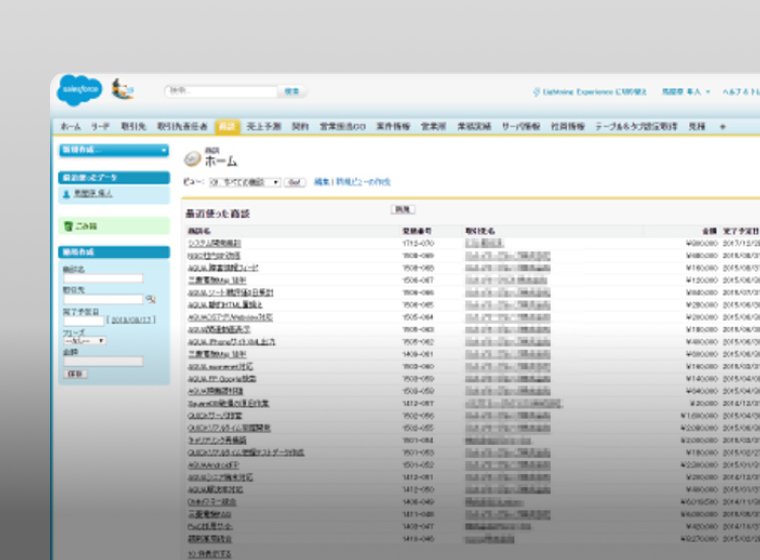This screenshot has width=760, height=560.
Task: Open the recent user record link in sidebar
Action: click(93, 193)
